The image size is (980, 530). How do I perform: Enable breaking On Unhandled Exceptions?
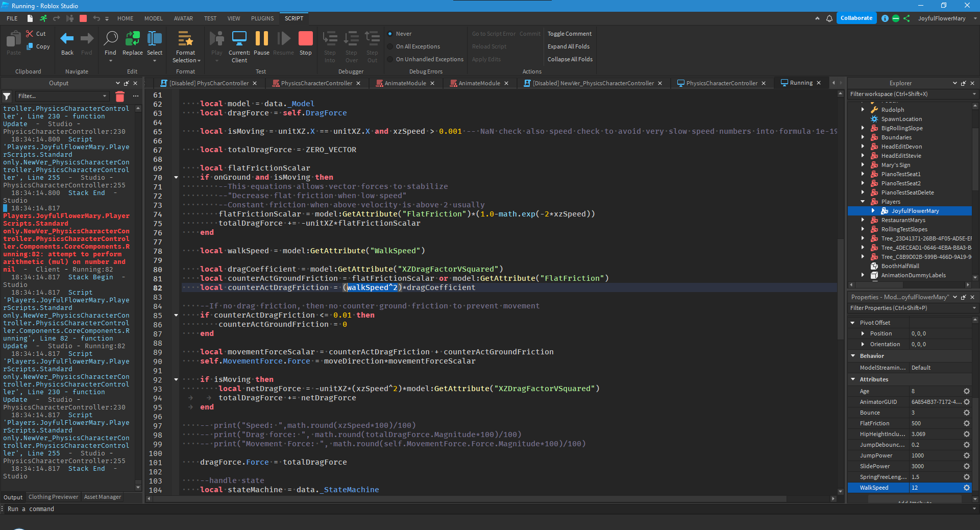click(391, 59)
